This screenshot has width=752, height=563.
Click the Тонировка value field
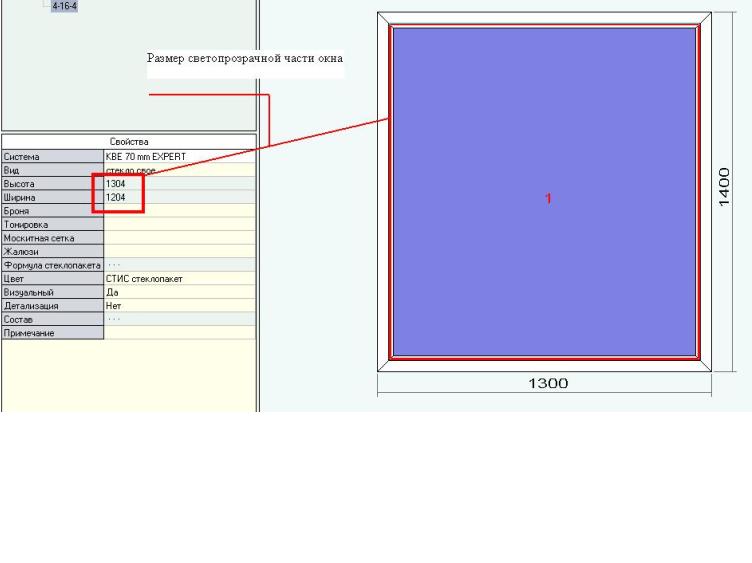click(179, 225)
